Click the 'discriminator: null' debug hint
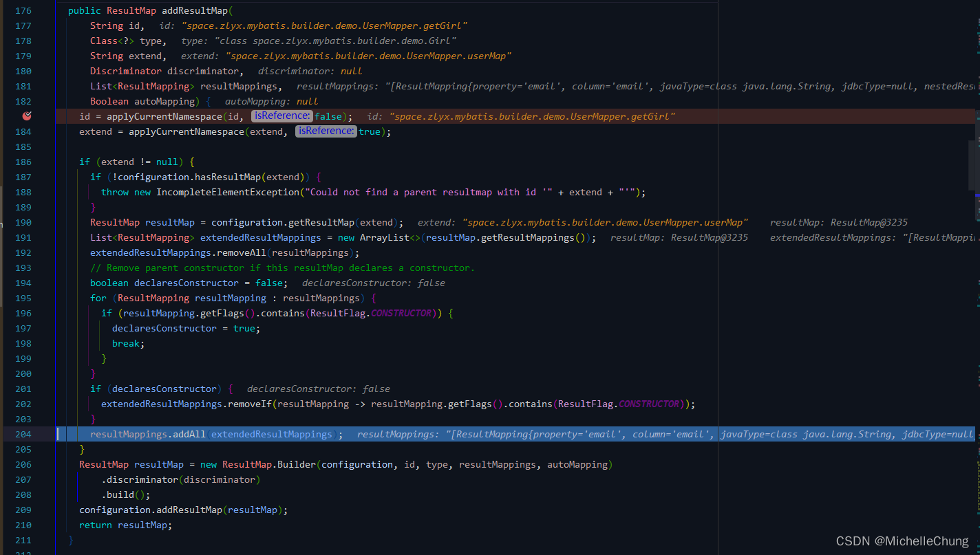This screenshot has height=555, width=980. (x=310, y=71)
